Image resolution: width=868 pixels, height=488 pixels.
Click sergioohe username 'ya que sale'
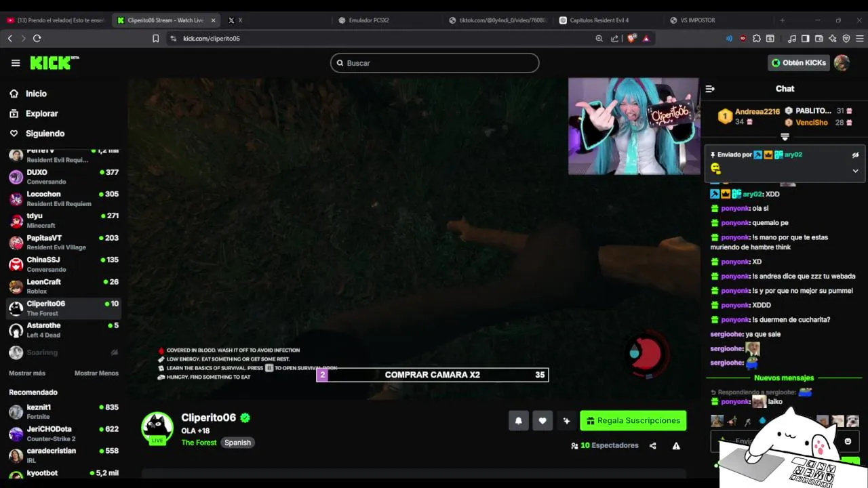726,334
